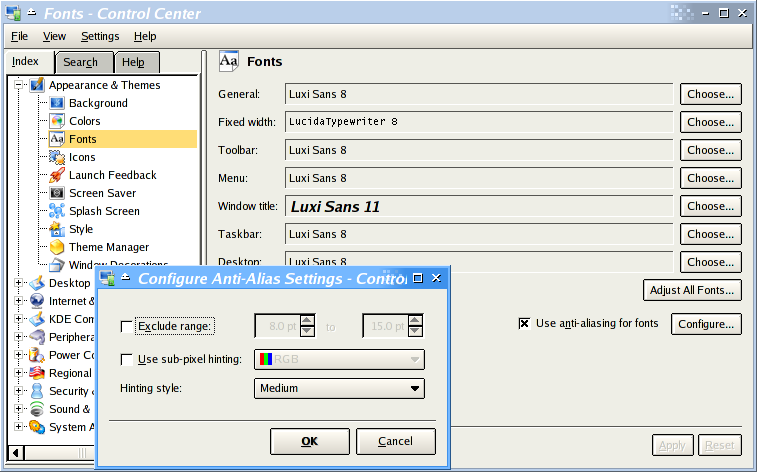Click the Screen Saver icon
This screenshot has height=472, width=757.
click(x=57, y=193)
